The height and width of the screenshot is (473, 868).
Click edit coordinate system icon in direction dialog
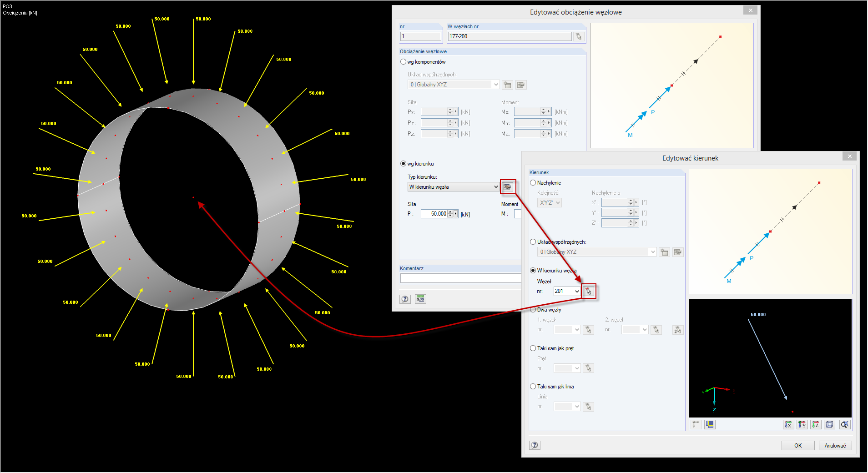tap(678, 252)
